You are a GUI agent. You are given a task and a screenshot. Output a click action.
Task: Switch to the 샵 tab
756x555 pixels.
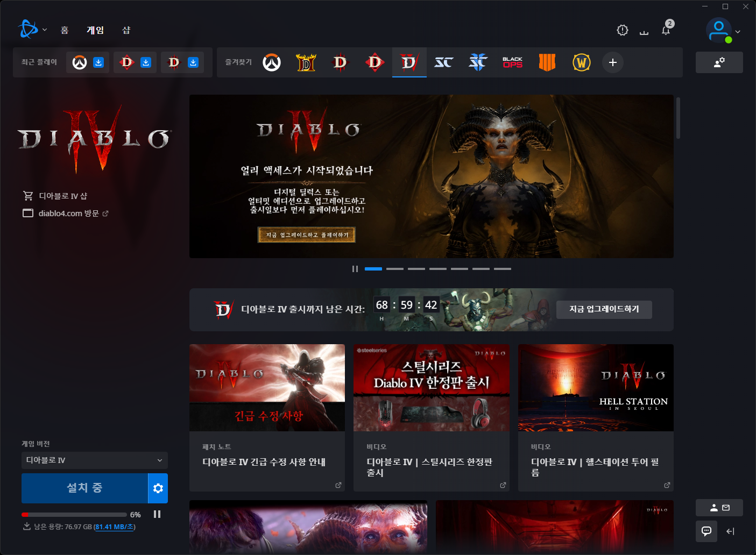126,30
